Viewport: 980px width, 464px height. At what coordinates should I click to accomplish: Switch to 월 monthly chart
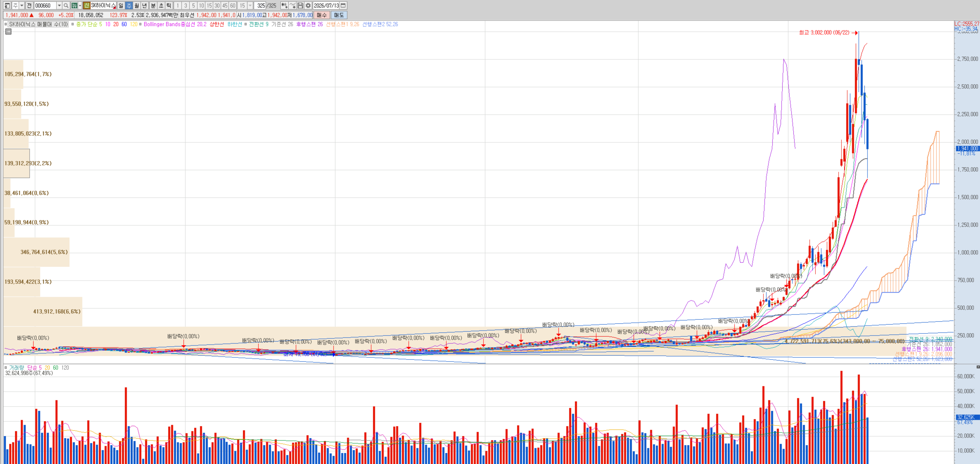point(137,6)
